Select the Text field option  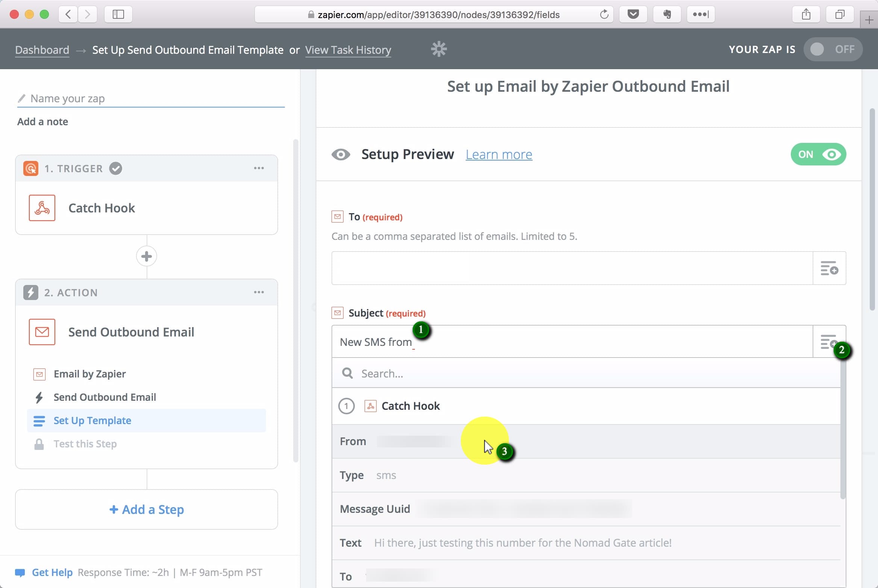tap(586, 543)
